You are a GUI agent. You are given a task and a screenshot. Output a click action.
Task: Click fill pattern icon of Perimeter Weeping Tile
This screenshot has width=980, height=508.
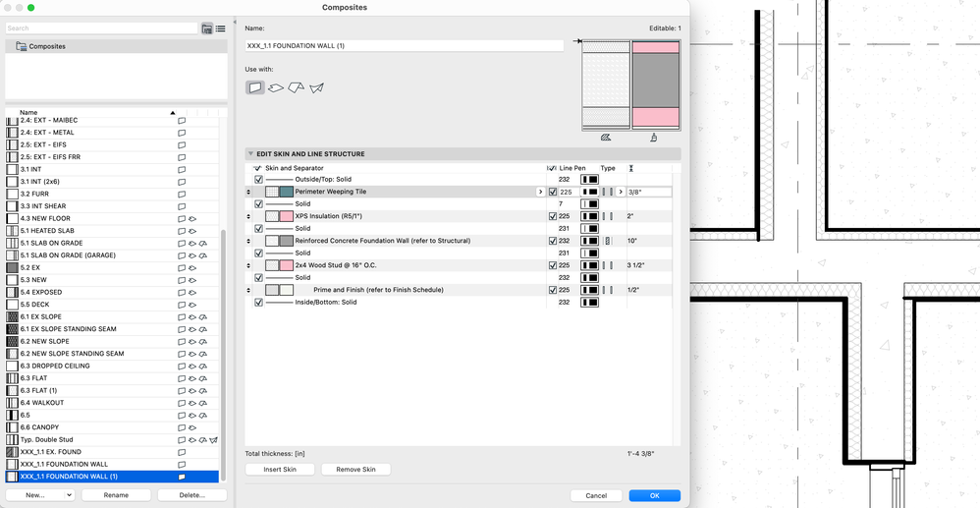click(272, 192)
